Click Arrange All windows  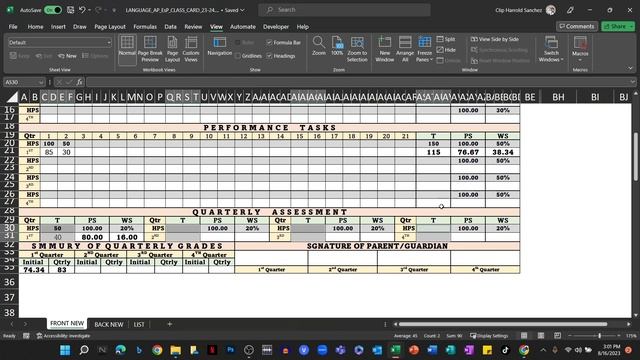[x=405, y=49]
